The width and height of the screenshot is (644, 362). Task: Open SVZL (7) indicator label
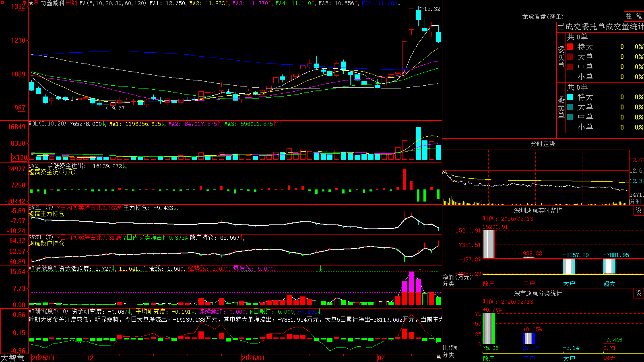click(x=41, y=208)
